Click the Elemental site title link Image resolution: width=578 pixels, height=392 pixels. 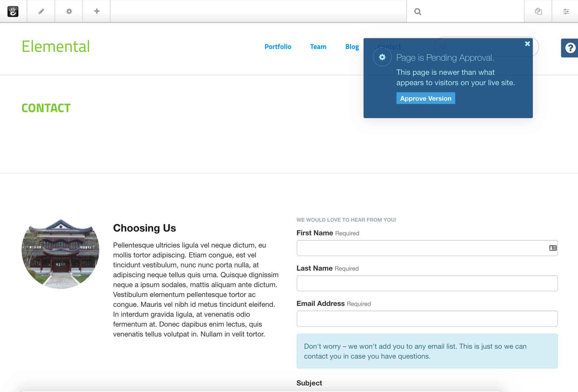coord(55,46)
